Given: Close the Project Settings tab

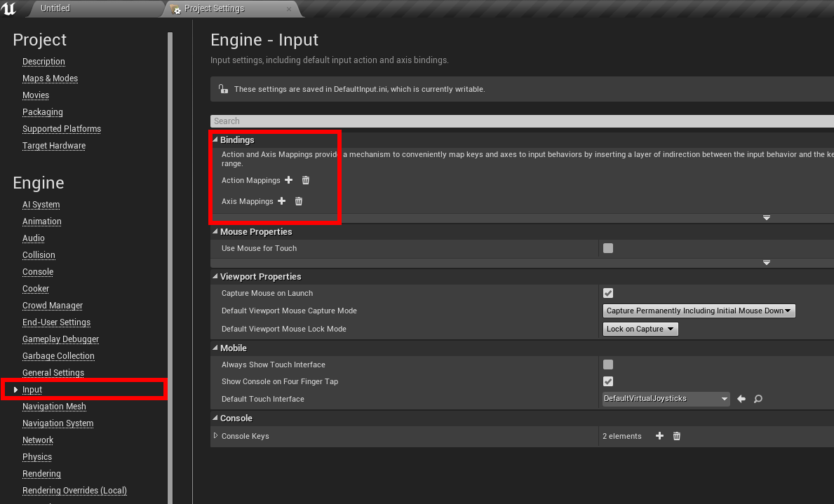Looking at the screenshot, I should tap(290, 9).
